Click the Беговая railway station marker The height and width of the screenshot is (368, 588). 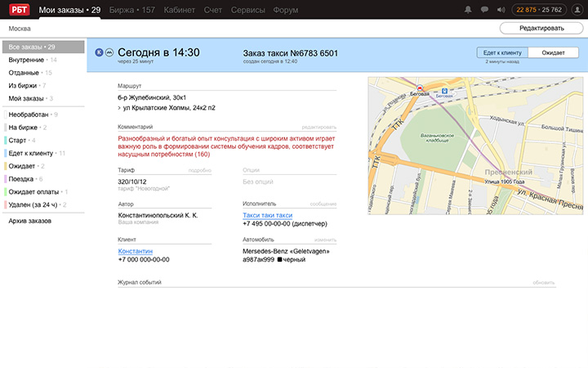coord(444,91)
